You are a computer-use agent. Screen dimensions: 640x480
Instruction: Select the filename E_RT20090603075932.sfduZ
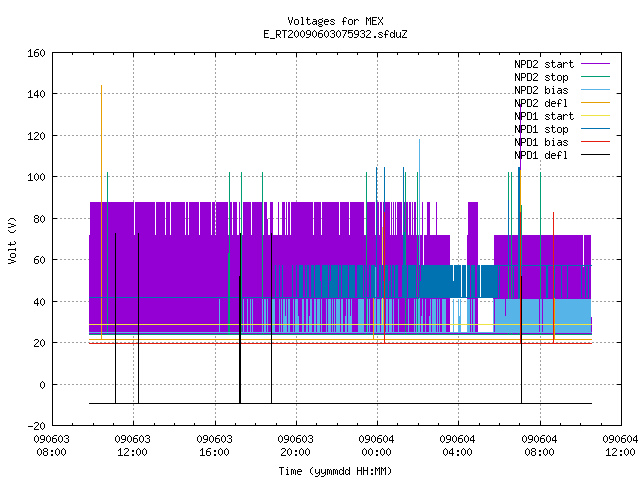pyautogui.click(x=335, y=34)
